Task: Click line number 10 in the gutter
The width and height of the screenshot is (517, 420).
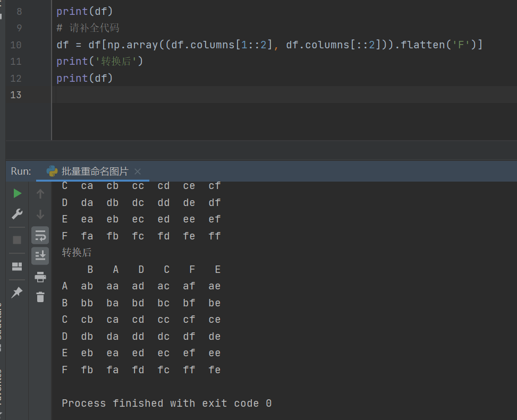Action: tap(16, 45)
